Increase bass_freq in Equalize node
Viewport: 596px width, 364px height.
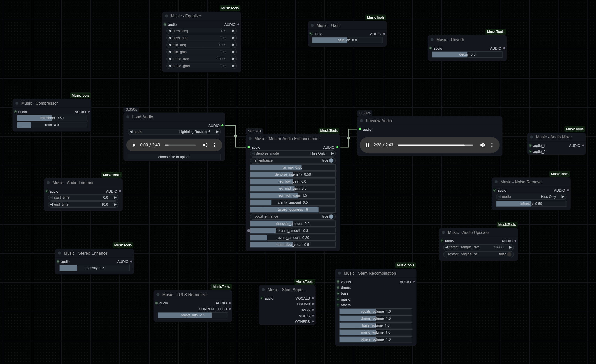coord(233,31)
